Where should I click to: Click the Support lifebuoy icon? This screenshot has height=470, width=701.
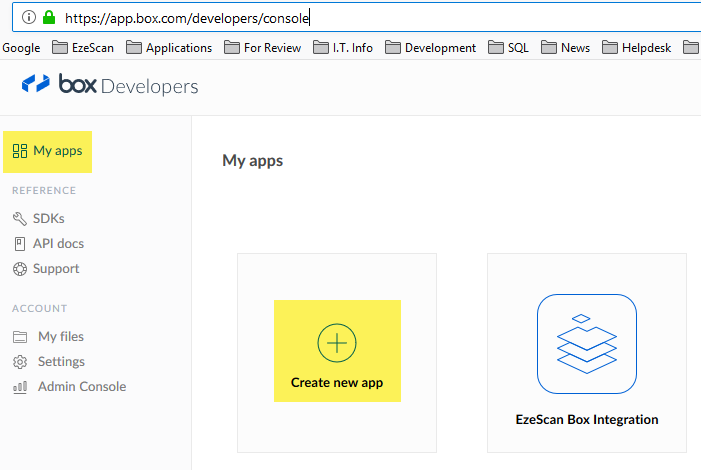pyautogui.click(x=20, y=268)
